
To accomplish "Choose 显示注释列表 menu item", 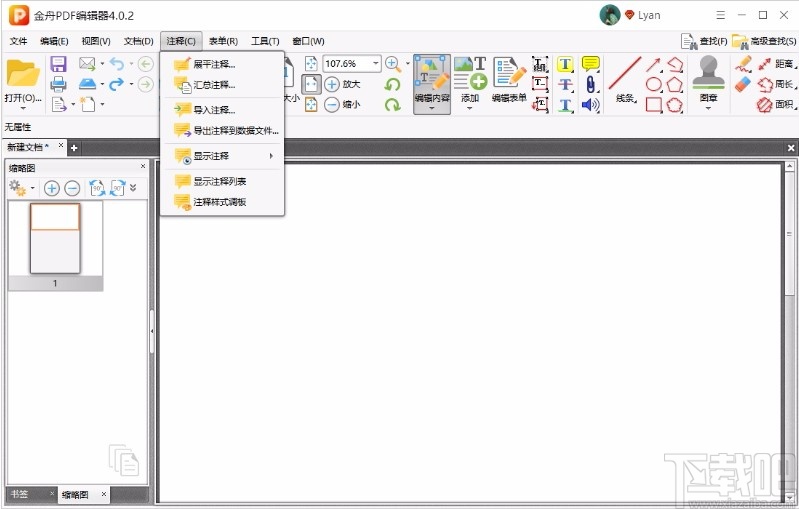I will click(222, 181).
